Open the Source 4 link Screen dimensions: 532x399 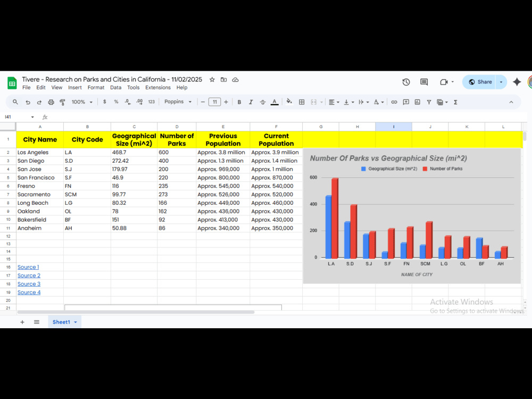click(x=29, y=293)
